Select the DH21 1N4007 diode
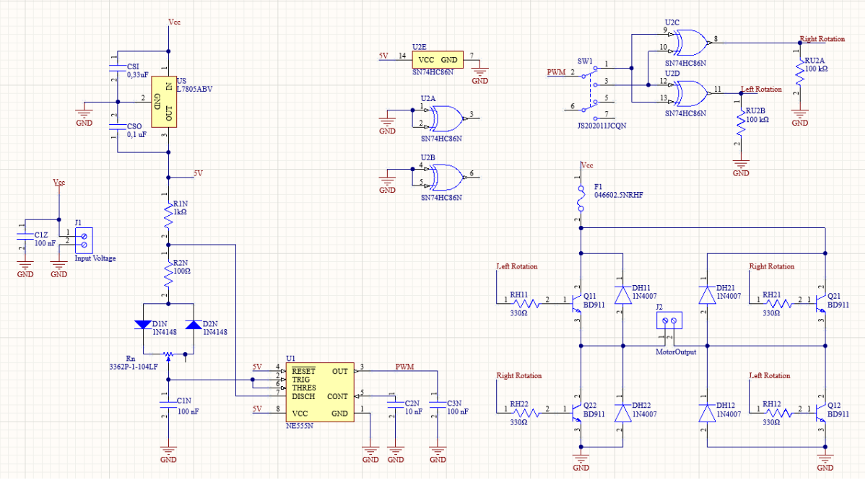The height and width of the screenshot is (480, 868). click(x=706, y=294)
